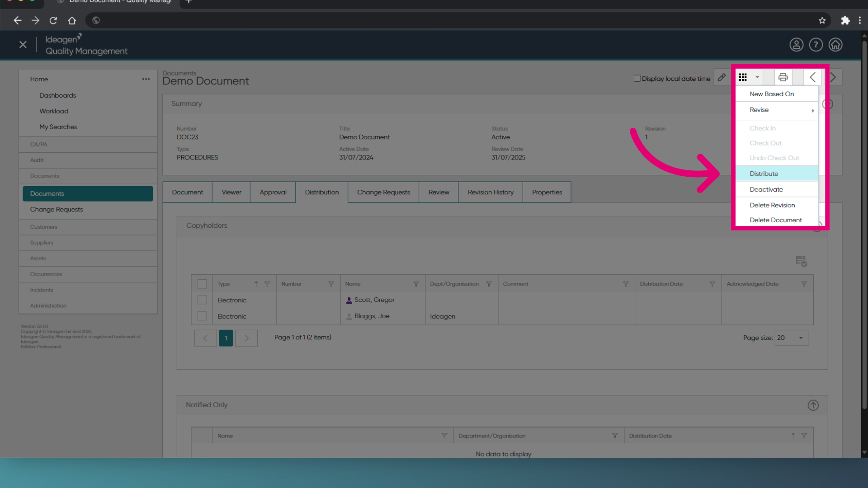Viewport: 868px width, 488px height.
Task: Click the page vertical scrollbar
Action: [x=864, y=226]
